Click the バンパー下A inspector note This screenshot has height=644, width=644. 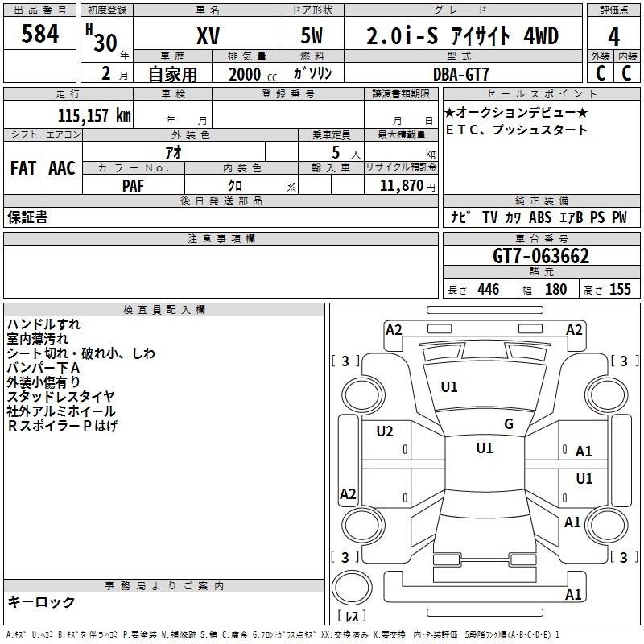point(43,368)
